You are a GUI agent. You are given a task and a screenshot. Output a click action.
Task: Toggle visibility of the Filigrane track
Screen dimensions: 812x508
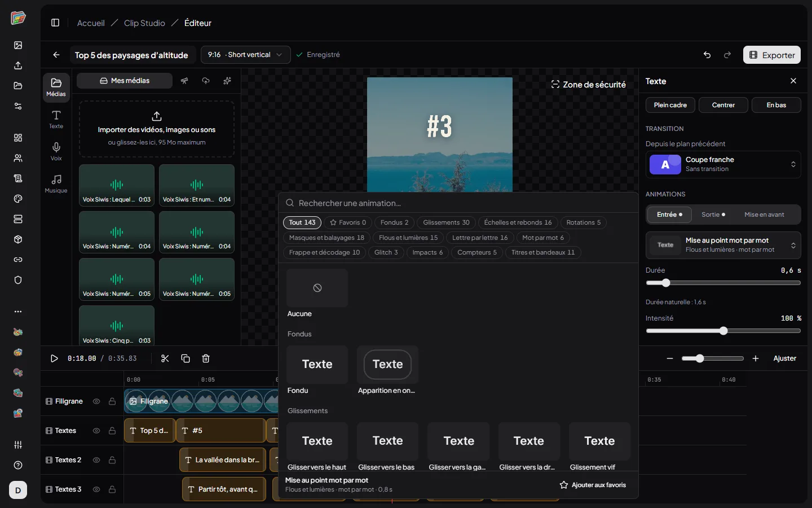coord(96,401)
